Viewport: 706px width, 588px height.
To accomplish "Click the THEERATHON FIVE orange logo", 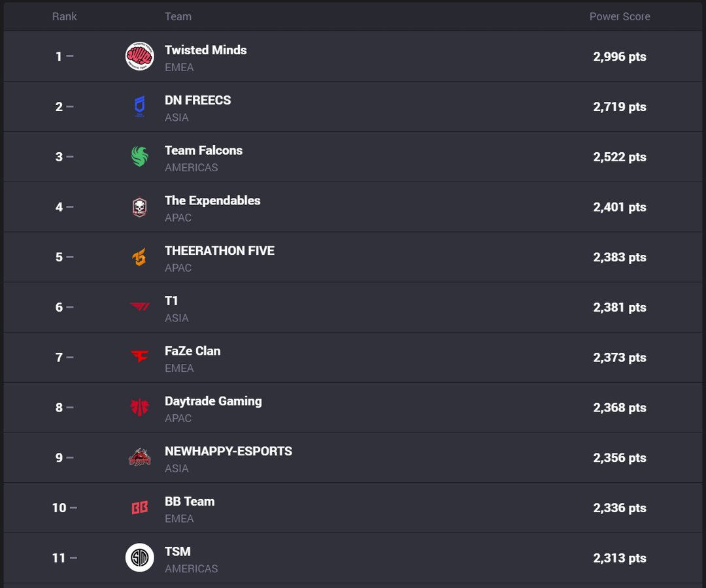I will (x=139, y=257).
